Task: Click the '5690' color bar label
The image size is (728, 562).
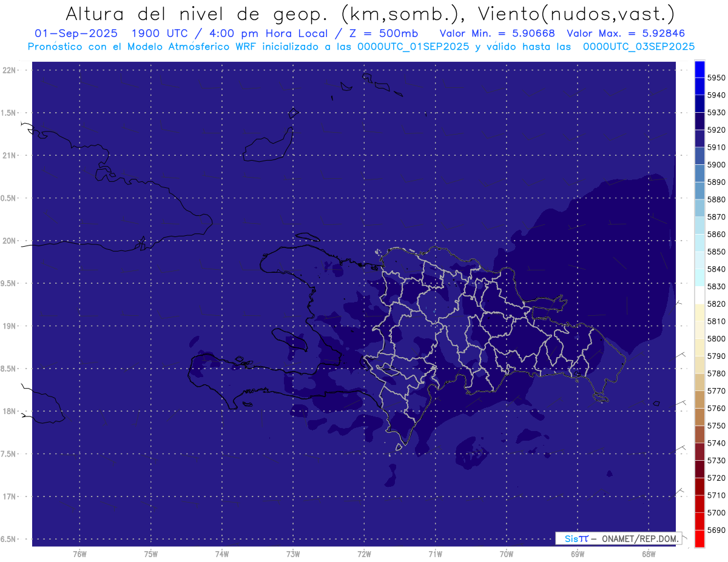Action: 716,530
